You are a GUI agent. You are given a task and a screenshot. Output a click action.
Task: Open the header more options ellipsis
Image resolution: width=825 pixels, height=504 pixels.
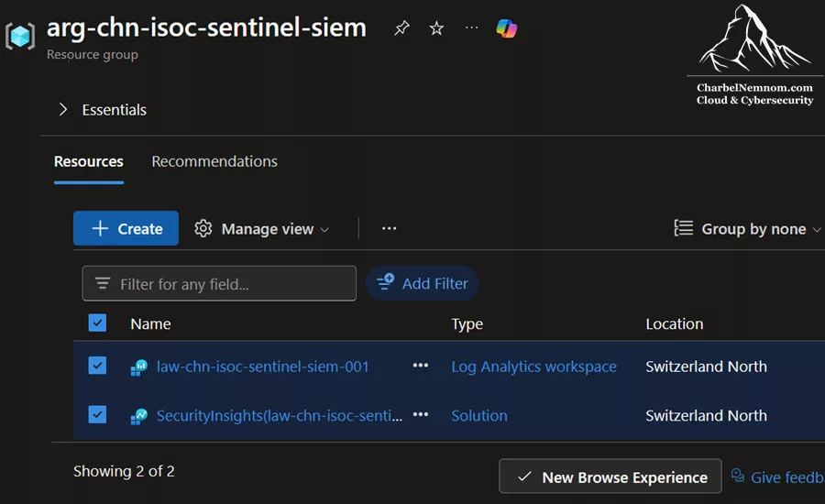pos(472,27)
